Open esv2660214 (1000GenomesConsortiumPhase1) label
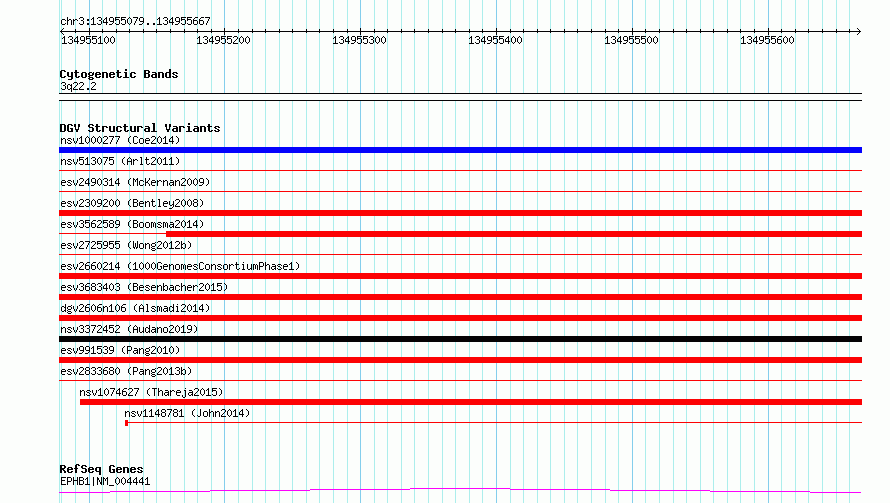Image resolution: width=890 pixels, height=503 pixels. click(x=180, y=266)
